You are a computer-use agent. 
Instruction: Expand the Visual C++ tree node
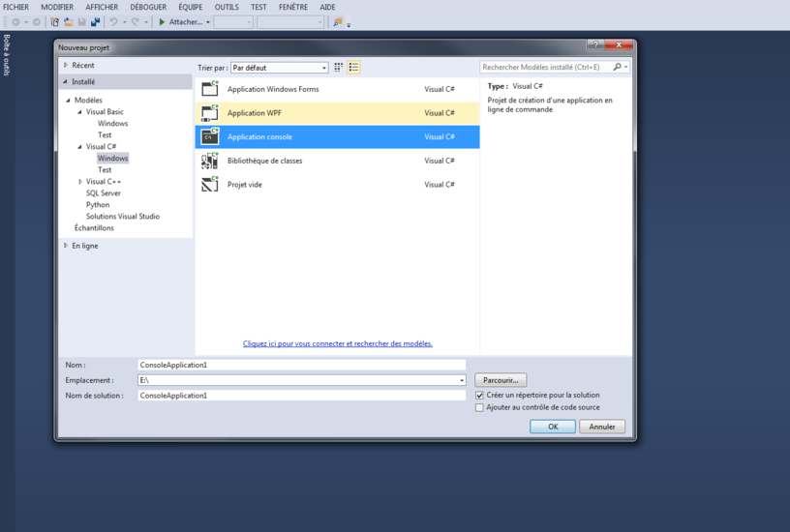point(80,182)
